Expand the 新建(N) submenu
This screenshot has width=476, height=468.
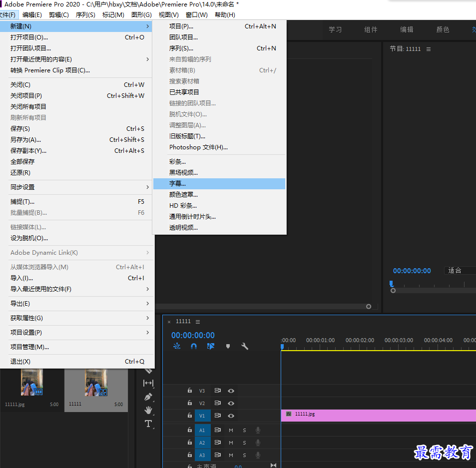76,26
